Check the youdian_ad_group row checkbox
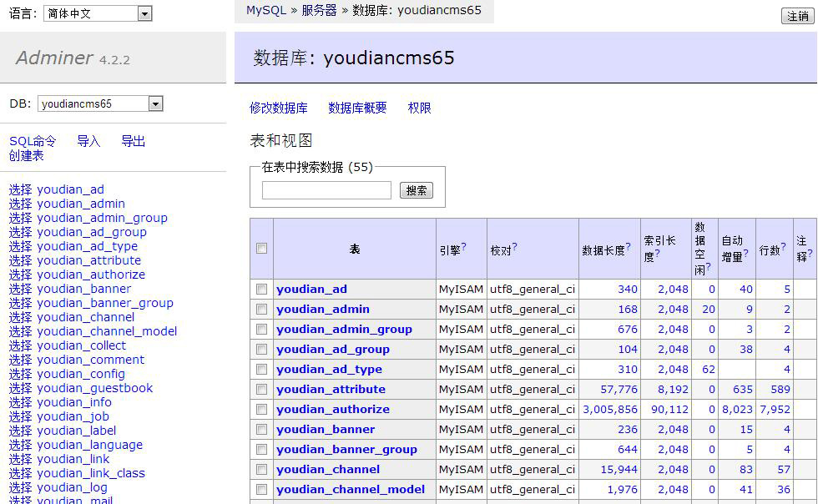The width and height of the screenshot is (818, 504). (x=262, y=349)
